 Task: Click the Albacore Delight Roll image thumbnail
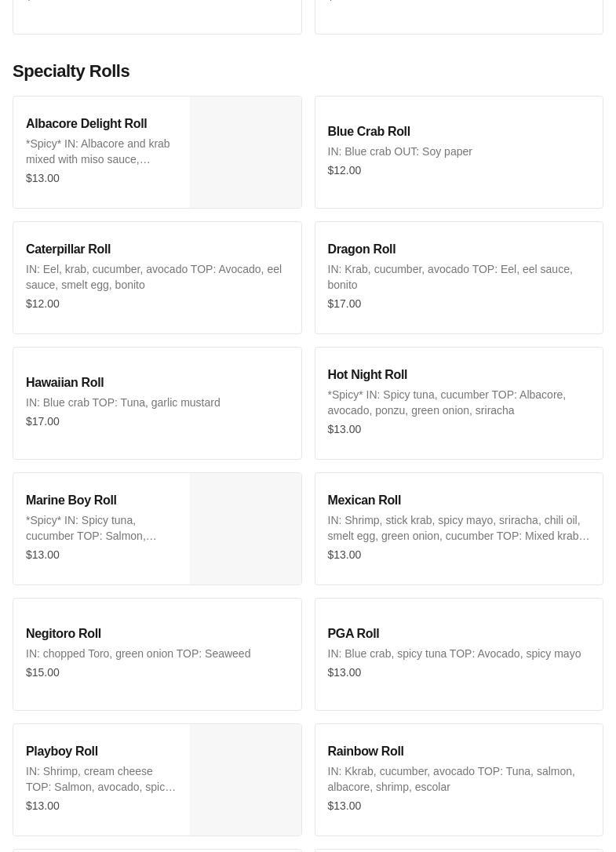pos(246,152)
